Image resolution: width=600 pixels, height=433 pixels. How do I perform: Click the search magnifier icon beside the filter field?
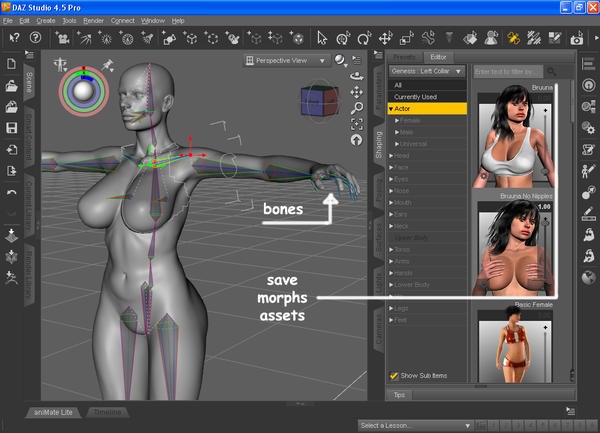(x=551, y=71)
